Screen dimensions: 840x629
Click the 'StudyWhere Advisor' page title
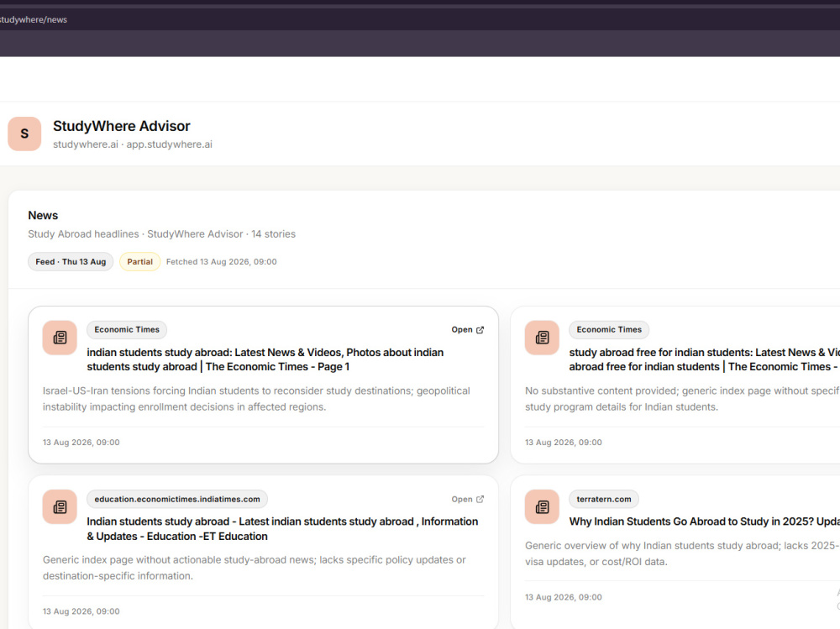[122, 126]
